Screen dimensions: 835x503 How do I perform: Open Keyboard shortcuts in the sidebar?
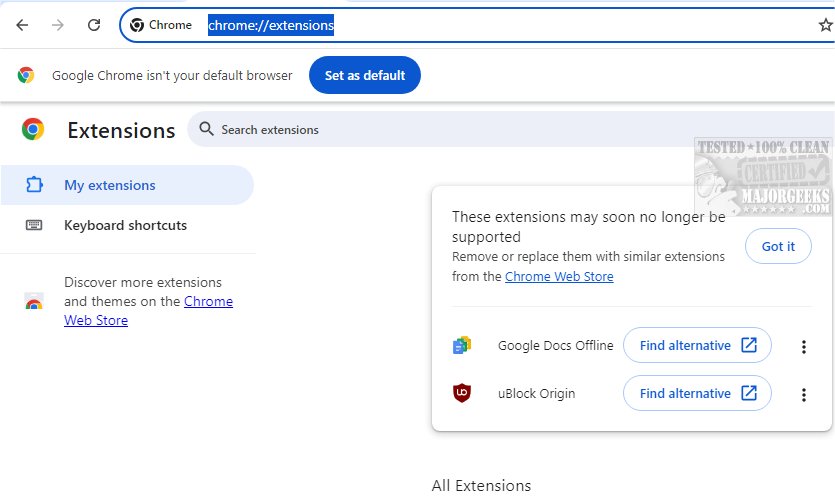(125, 225)
